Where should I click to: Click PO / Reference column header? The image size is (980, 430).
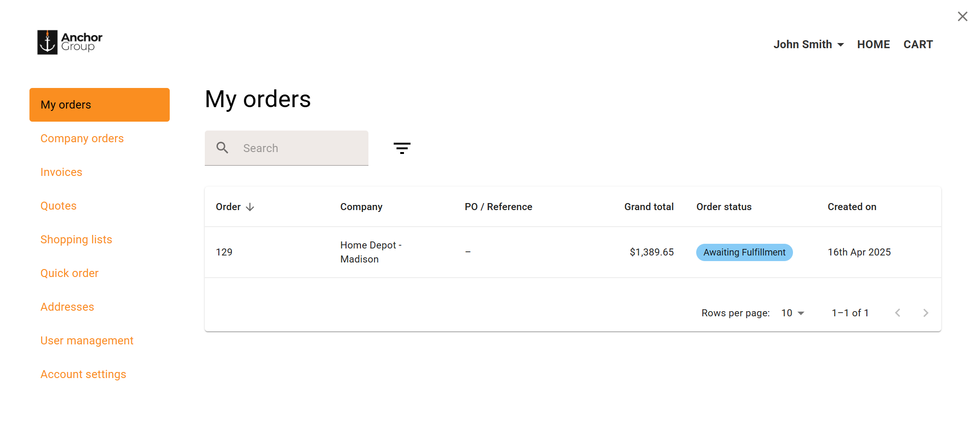pos(498,207)
